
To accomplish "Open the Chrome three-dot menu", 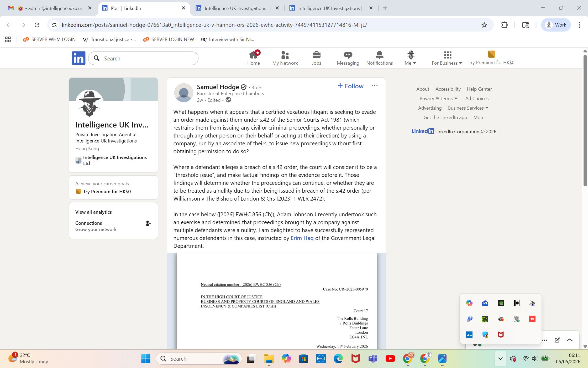I will tap(579, 25).
